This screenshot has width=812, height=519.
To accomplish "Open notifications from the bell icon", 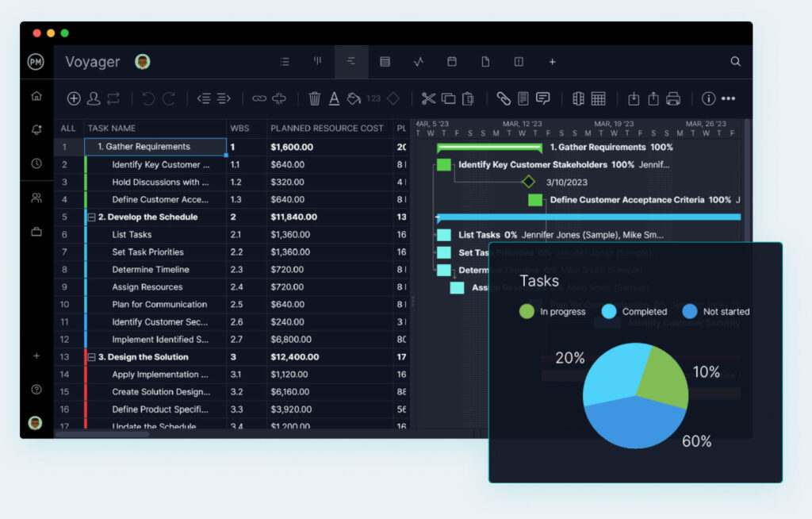I will pos(36,131).
